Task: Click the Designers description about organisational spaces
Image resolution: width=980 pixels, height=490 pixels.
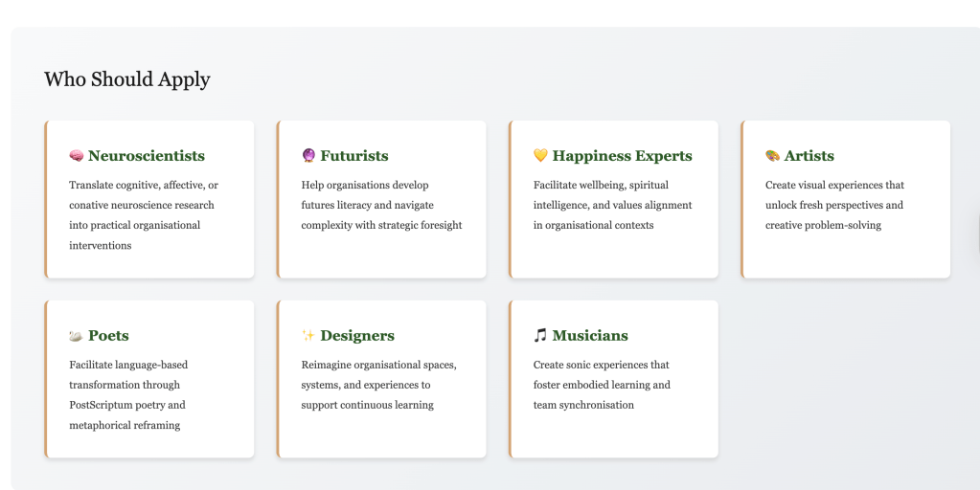Action: click(x=378, y=385)
